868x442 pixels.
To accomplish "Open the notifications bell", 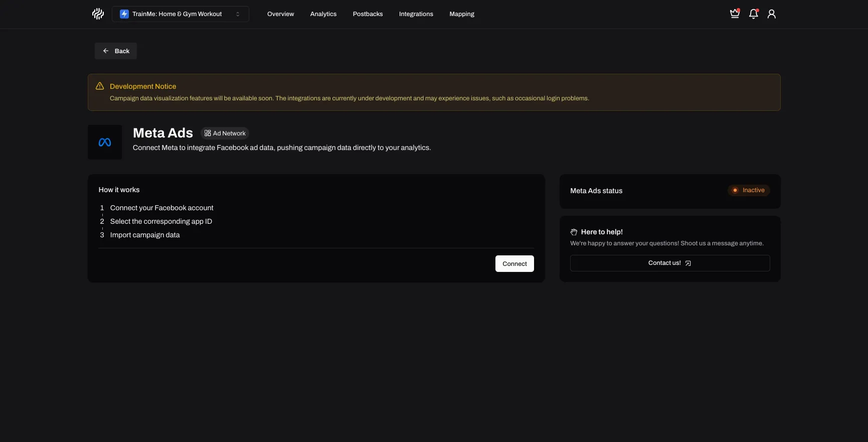I will pyautogui.click(x=753, y=14).
